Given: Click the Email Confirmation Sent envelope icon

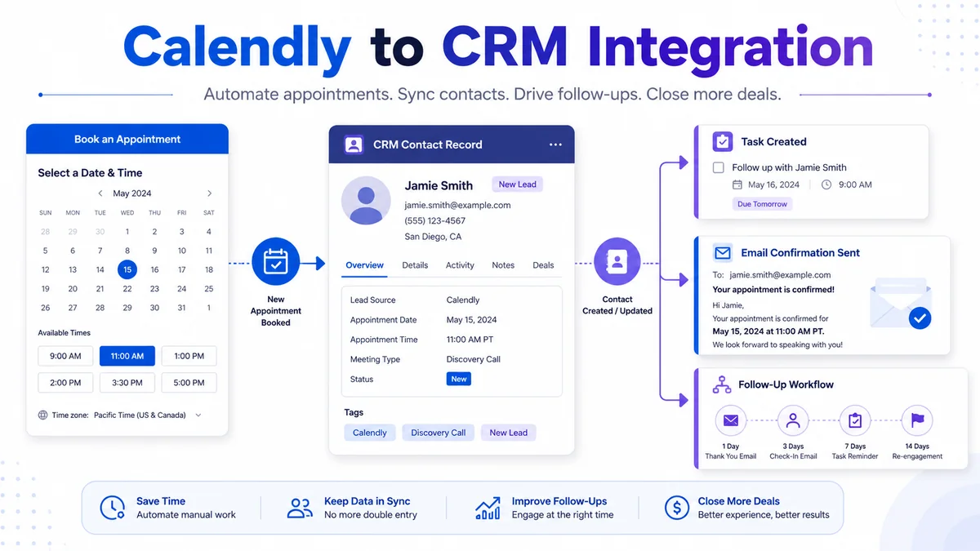Looking at the screenshot, I should click(x=722, y=252).
